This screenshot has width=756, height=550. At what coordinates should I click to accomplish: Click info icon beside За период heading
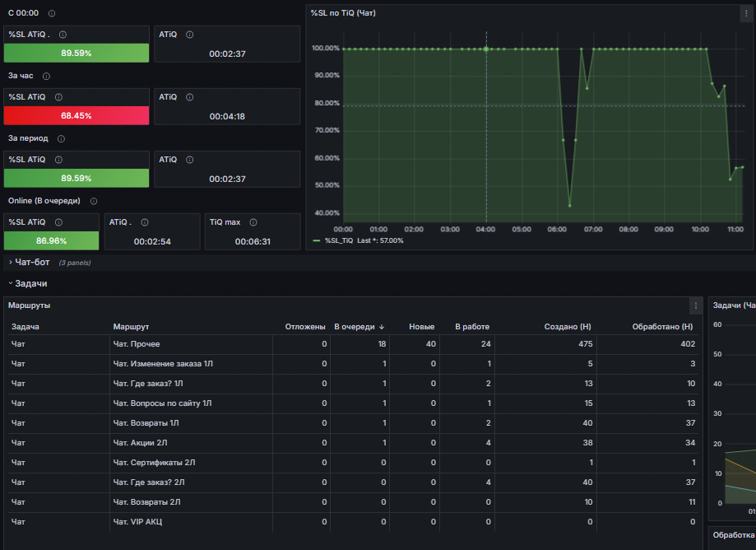pyautogui.click(x=61, y=139)
